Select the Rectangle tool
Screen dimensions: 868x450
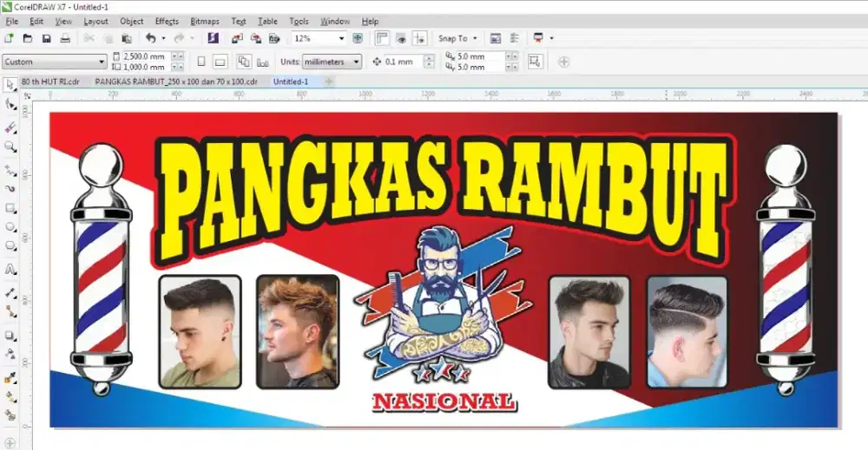[x=10, y=209]
